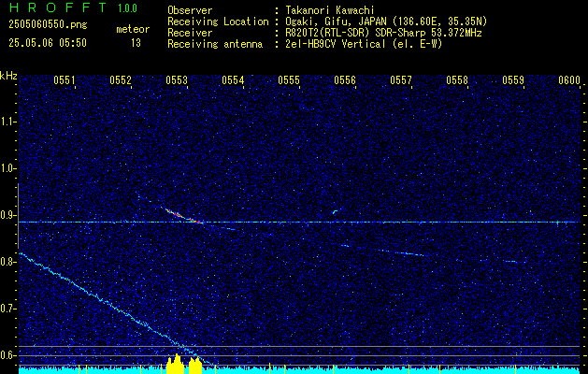Click the horizontal carrier line near 0.89 kHz
The width and height of the screenshot is (588, 374).
(299, 223)
